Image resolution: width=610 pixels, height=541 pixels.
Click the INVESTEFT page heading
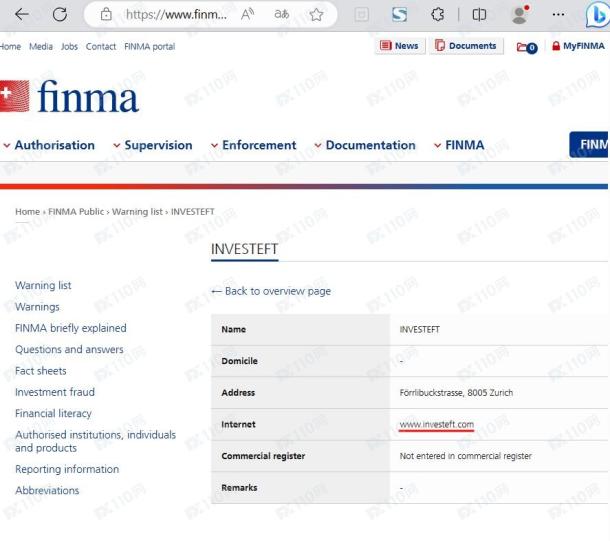coord(244,249)
